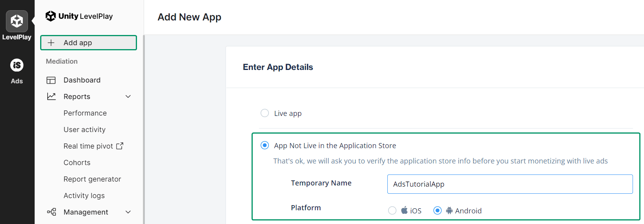Click the Add app button
This screenshot has height=224, width=644.
[x=89, y=43]
